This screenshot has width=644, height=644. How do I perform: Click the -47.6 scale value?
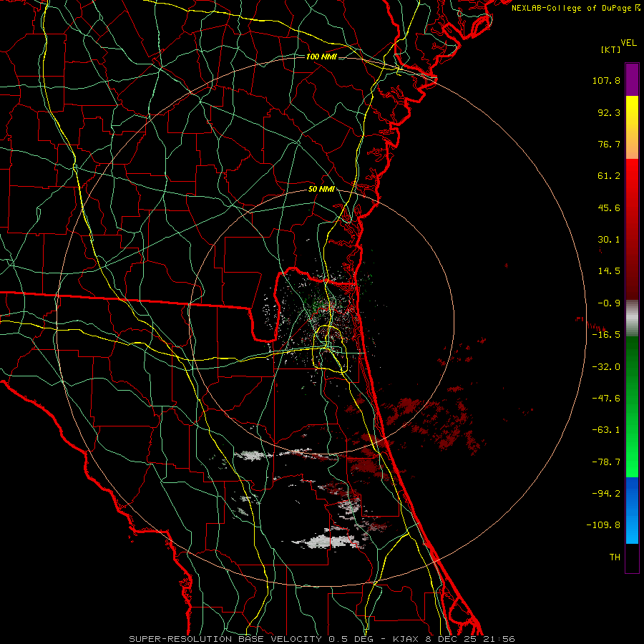606,399
